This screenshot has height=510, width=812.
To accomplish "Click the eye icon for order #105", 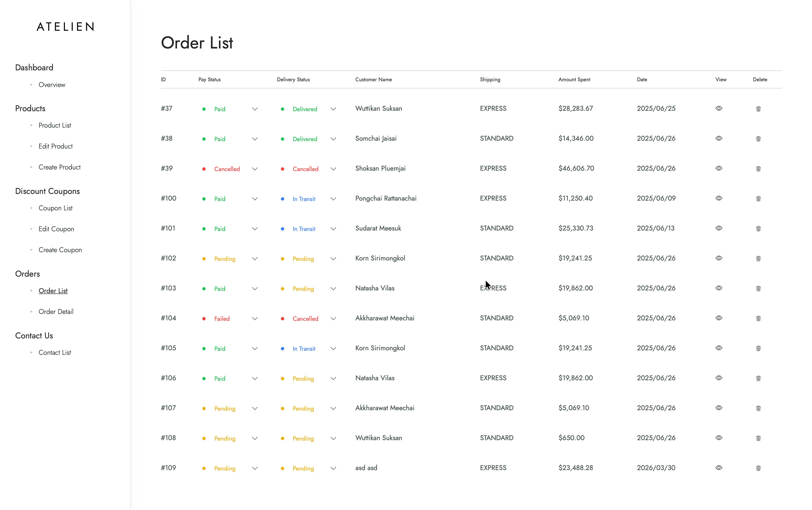I will 719,348.
